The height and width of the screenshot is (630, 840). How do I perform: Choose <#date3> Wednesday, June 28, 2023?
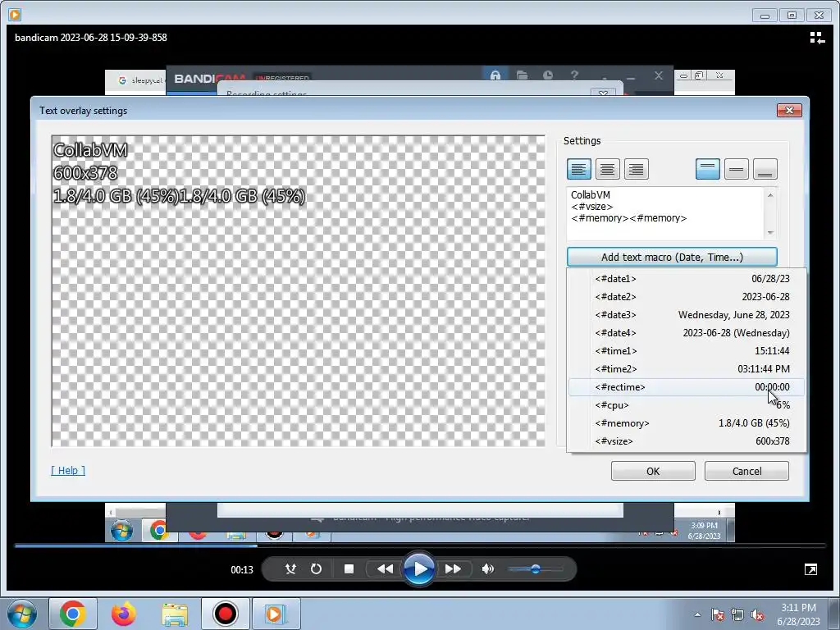[x=687, y=315]
